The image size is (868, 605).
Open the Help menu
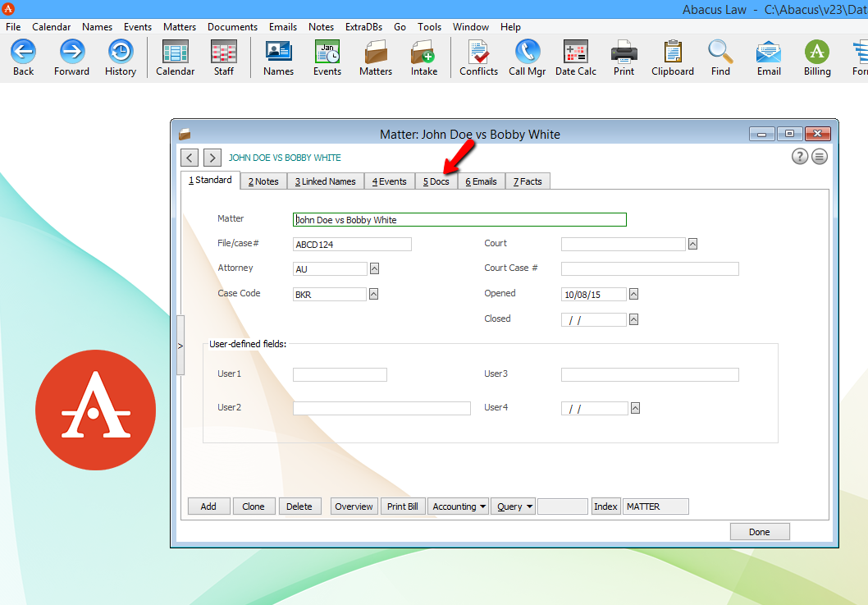(x=510, y=26)
